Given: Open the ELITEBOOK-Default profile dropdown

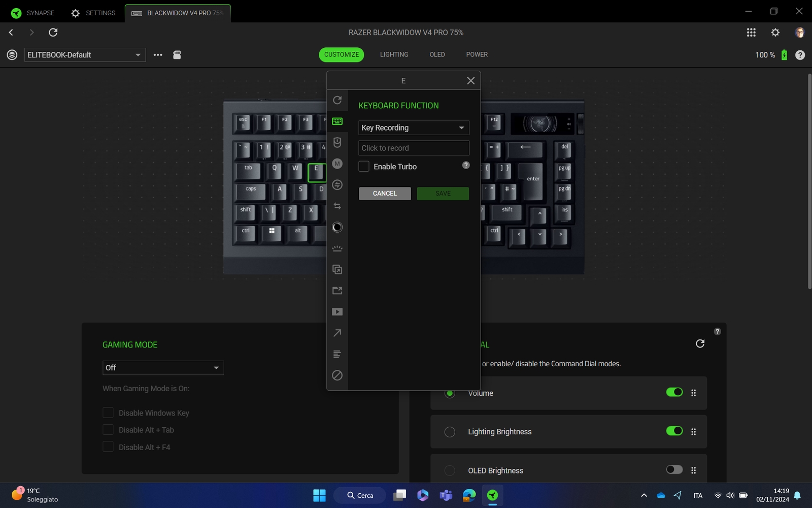Looking at the screenshot, I should click(x=85, y=55).
